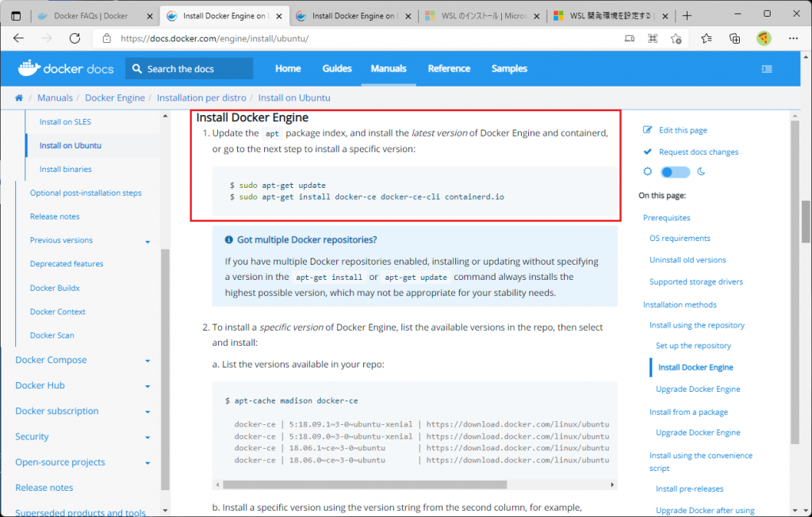Click the left sidebar vertical scrollbar

(x=165, y=370)
